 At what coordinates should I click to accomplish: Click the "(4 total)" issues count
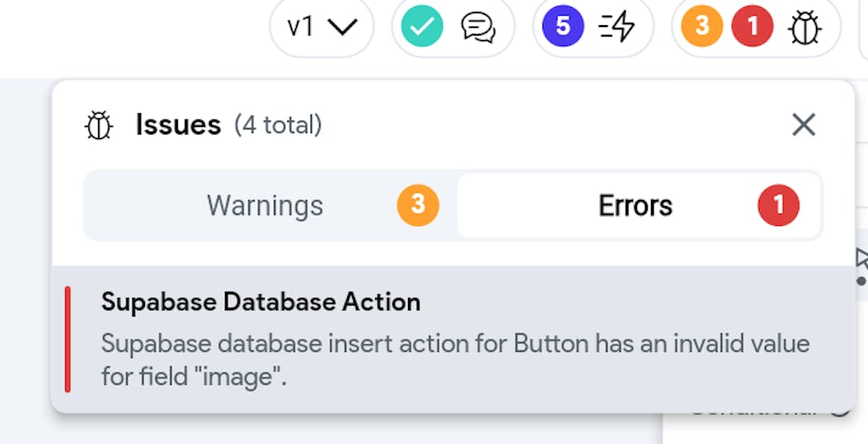[x=278, y=125]
